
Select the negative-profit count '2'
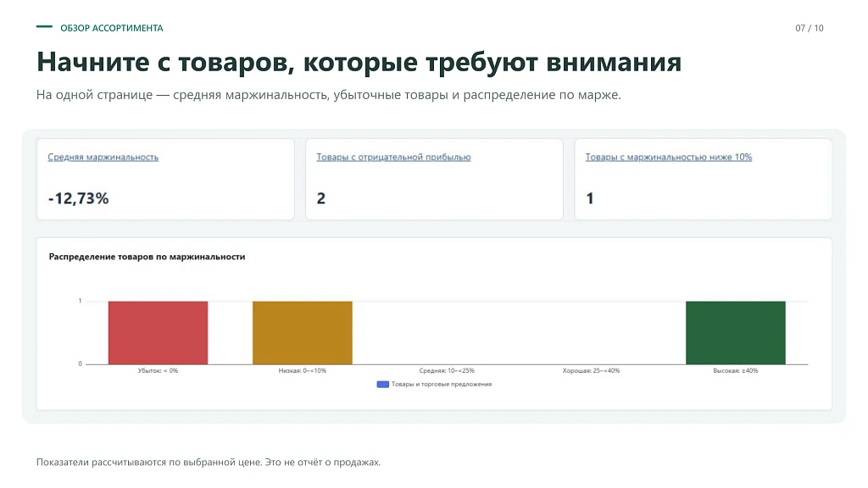click(321, 198)
